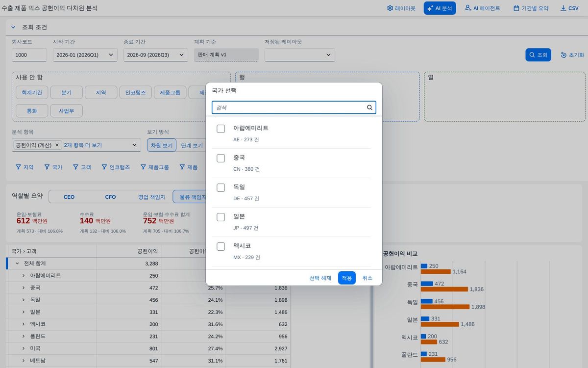The height and width of the screenshot is (368, 588).
Task: Check the 멕시코 country checkbox
Action: pos(221,246)
